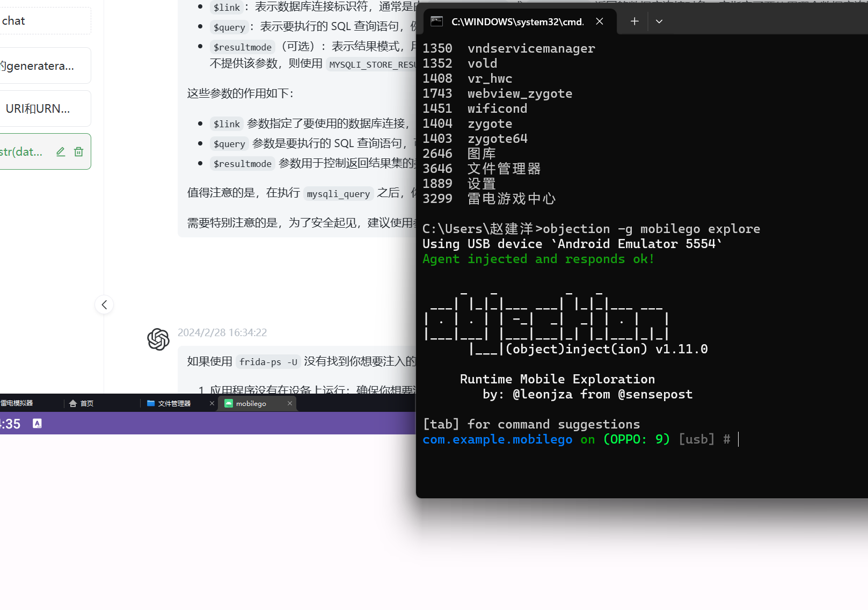
Task: Click the Android icon on mobilego tab
Action: [x=229, y=403]
